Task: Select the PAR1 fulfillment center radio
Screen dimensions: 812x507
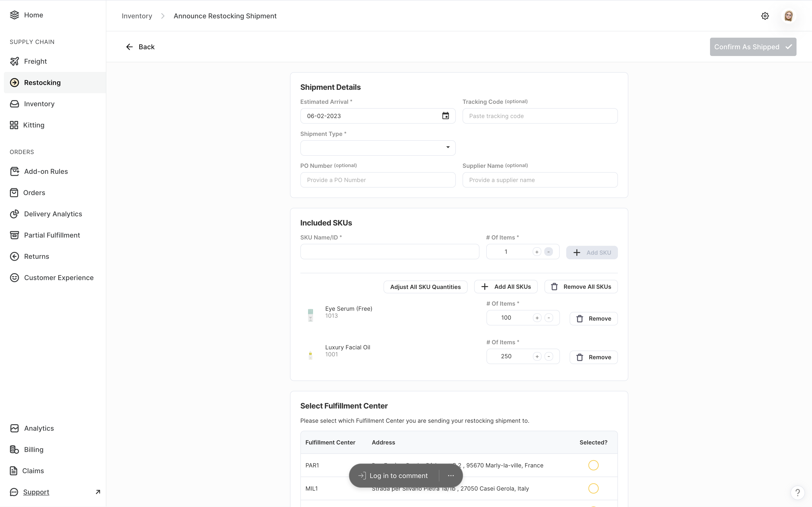Action: point(593,465)
